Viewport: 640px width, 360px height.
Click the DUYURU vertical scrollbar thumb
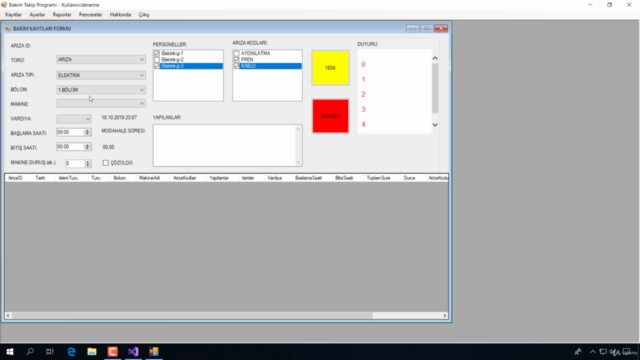435,88
